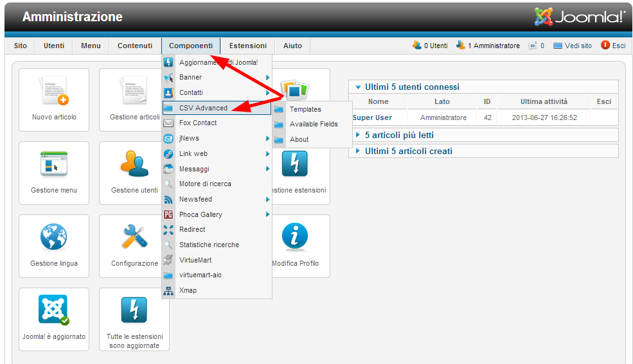Screen dimensions: 633x364
Task: Expand the jNews submenu arrow
Action: pyautogui.click(x=267, y=138)
